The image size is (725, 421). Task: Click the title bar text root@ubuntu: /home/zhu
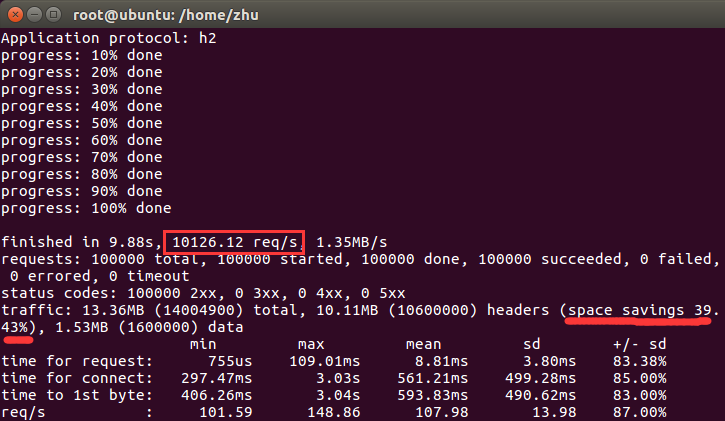[166, 15]
